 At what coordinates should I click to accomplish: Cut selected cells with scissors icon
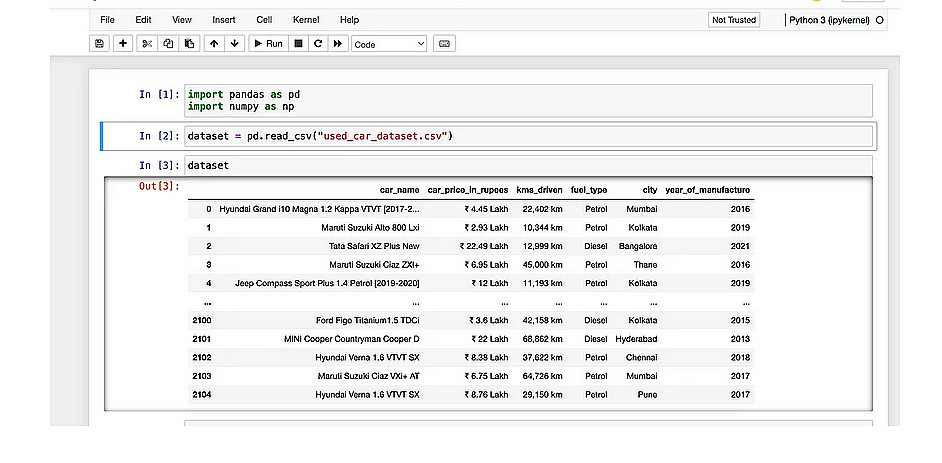(x=147, y=44)
